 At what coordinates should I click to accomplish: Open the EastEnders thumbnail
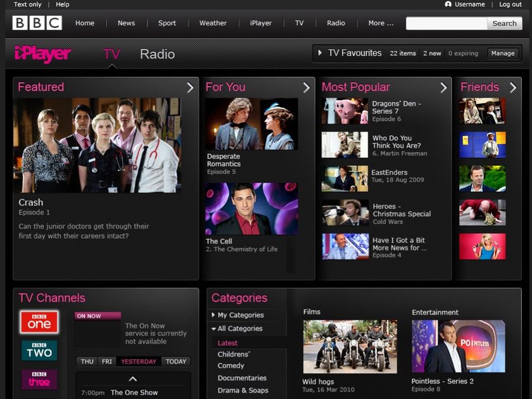345,179
